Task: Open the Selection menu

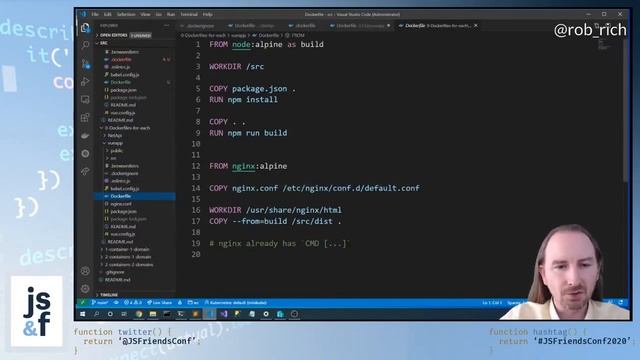Action: 126,14
